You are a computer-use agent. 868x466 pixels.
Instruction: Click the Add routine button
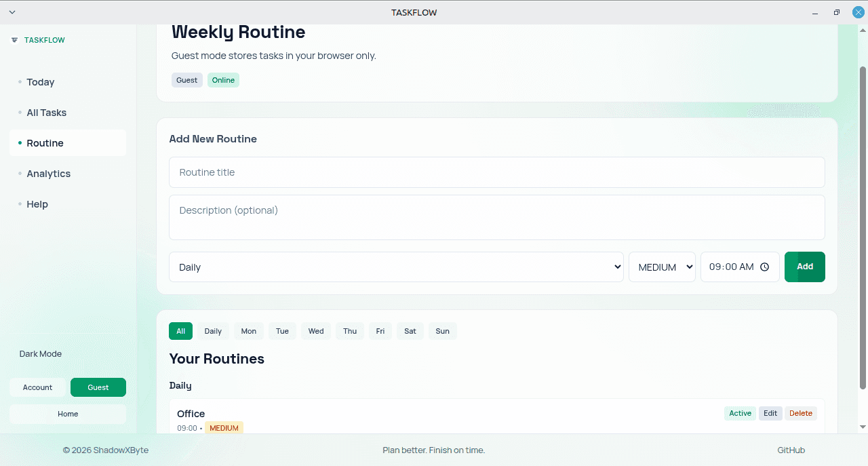pos(805,267)
